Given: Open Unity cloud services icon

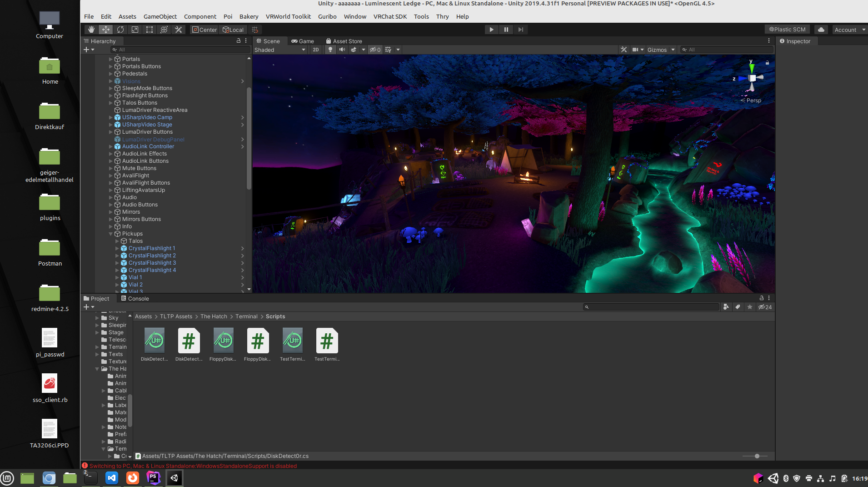Looking at the screenshot, I should [821, 30].
